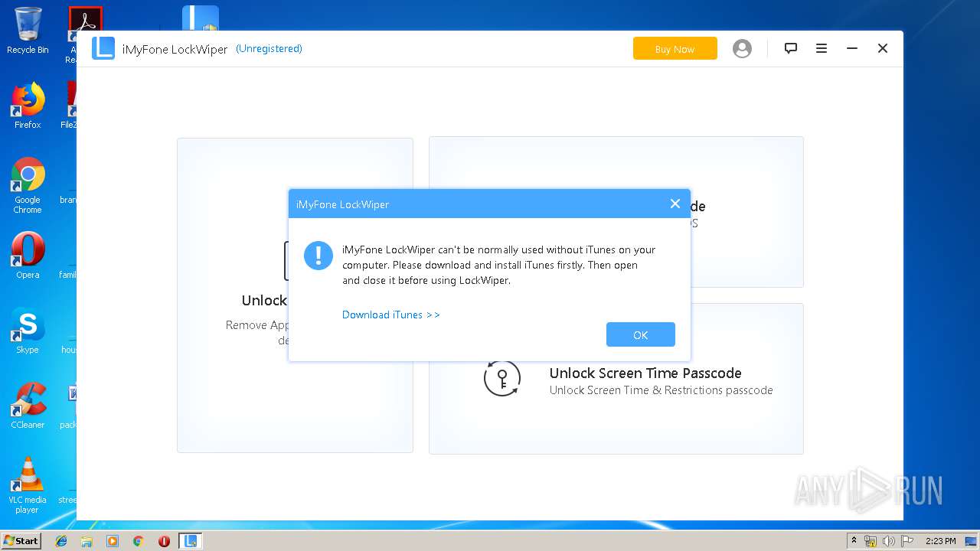Launch VLC media player from the desktop
Viewport: 980px width, 551px height.
pyautogui.click(x=28, y=485)
